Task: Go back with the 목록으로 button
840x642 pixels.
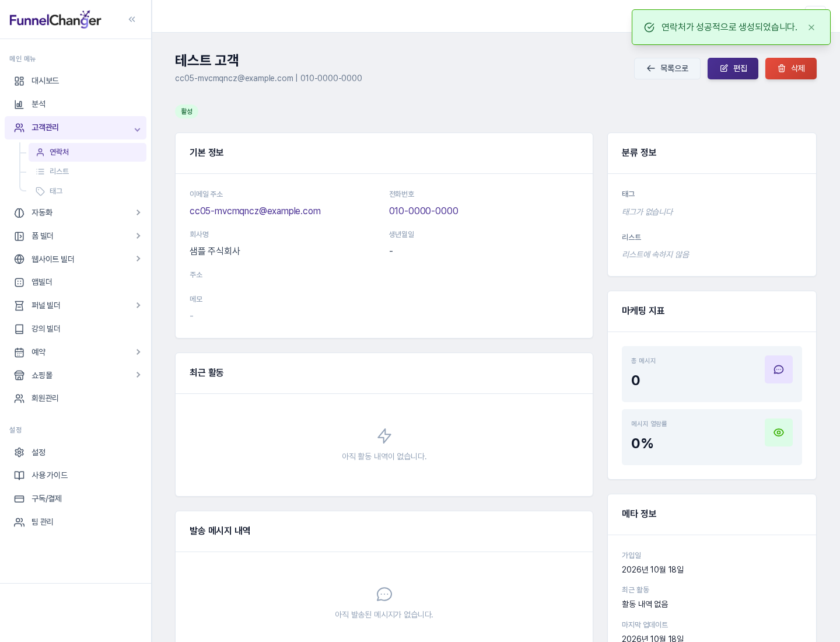Action: point(667,69)
